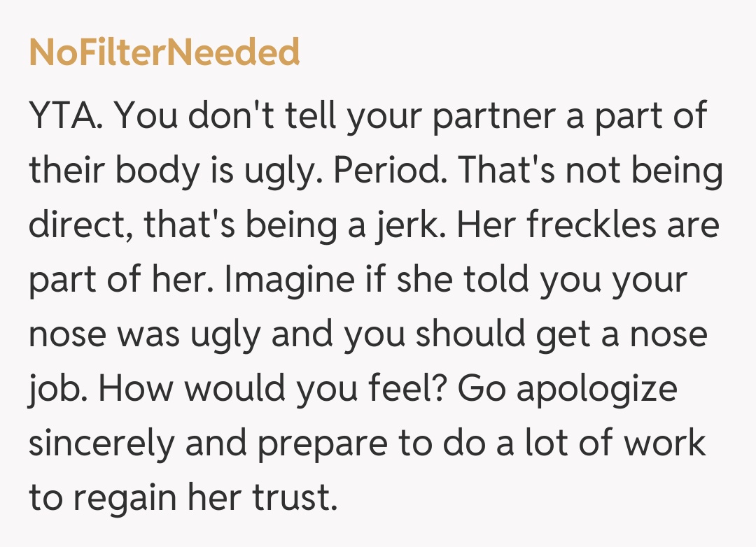This screenshot has height=547, width=756.
Task: Click the word 'direct,' in the comment
Action: [79, 227]
